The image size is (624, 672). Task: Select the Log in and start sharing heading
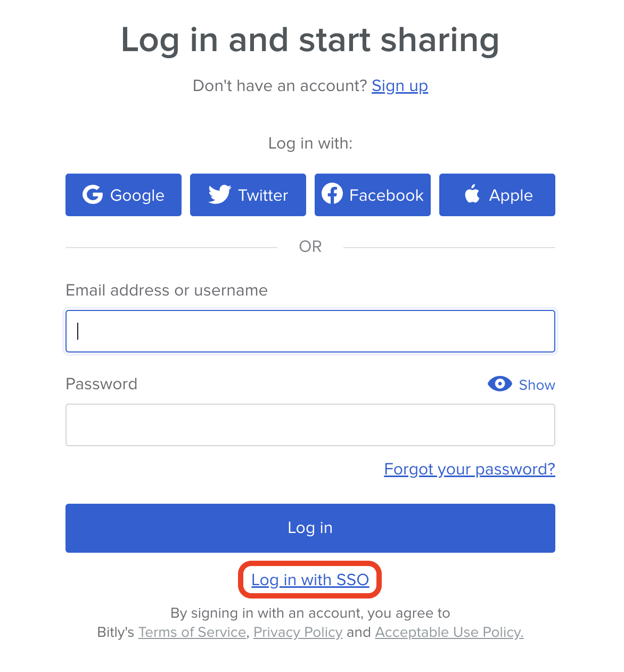pyautogui.click(x=311, y=40)
